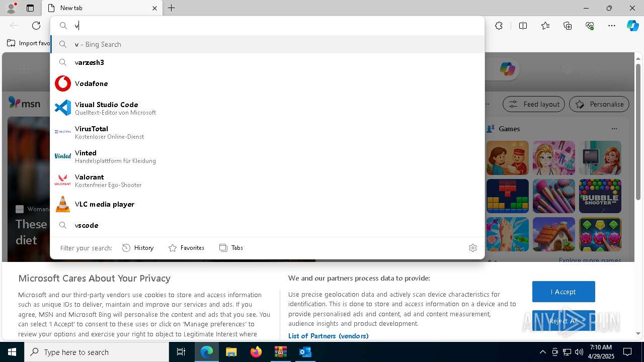644x362 pixels.
Task: Choose the Vodafone suggestion
Action: [267, 83]
